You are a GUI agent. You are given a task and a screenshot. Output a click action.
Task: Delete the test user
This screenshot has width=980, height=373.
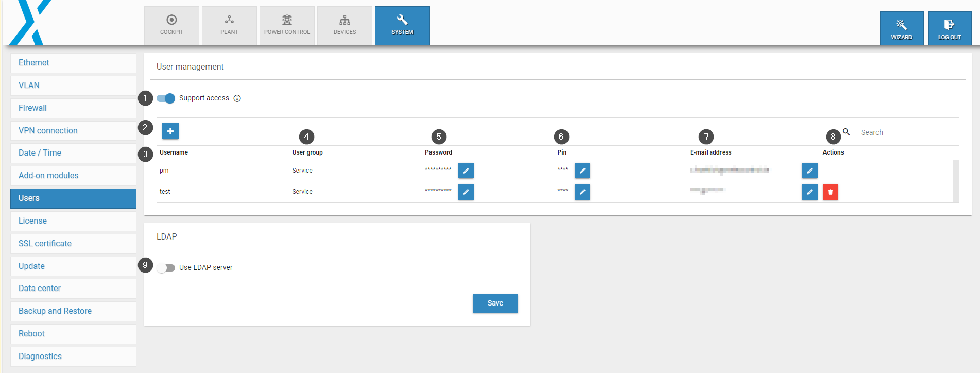pyautogui.click(x=830, y=192)
